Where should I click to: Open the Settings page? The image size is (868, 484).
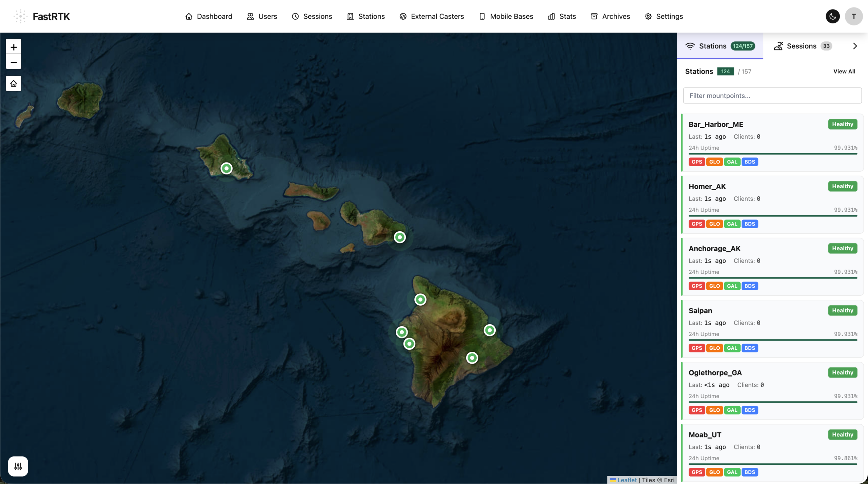click(664, 16)
